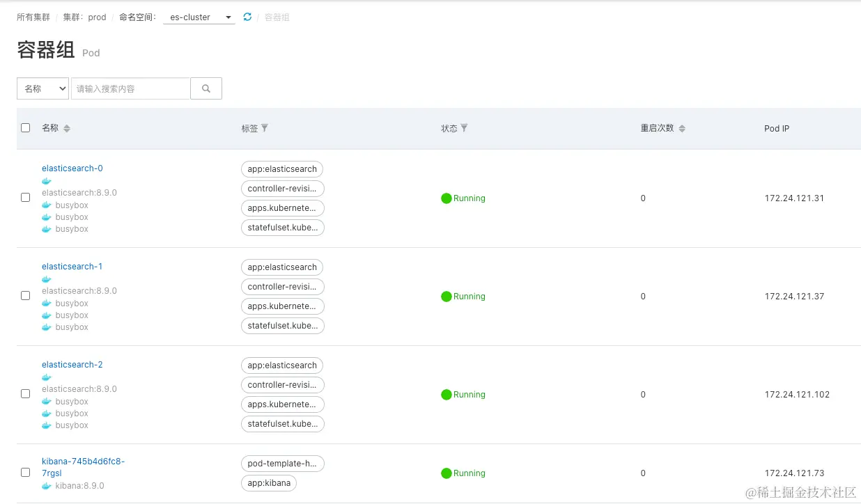Click docker icon next to kibana:8.9.0
Viewport: 861px width, 504px height.
[47, 486]
